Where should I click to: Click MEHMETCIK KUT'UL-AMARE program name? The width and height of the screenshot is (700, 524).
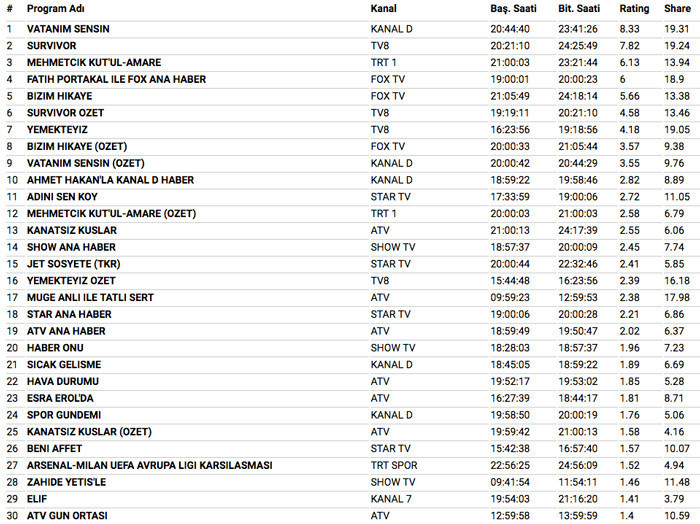point(94,63)
